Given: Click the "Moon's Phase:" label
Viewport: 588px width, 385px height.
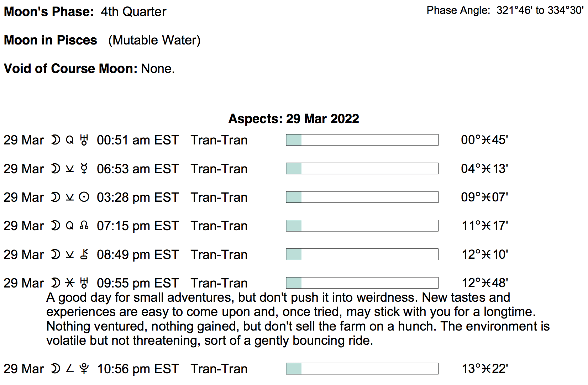Looking at the screenshot, I should (x=49, y=12).
